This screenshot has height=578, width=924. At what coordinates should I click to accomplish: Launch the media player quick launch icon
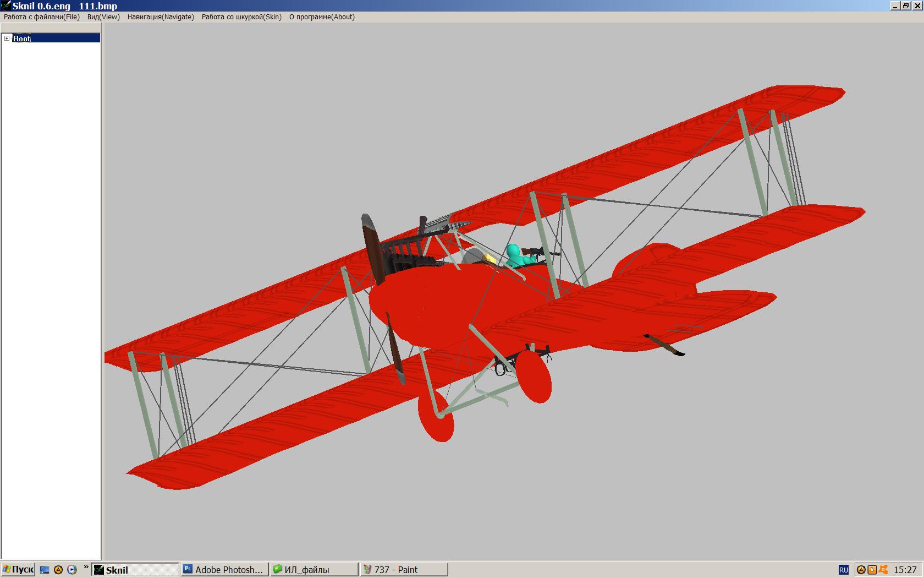click(x=71, y=570)
